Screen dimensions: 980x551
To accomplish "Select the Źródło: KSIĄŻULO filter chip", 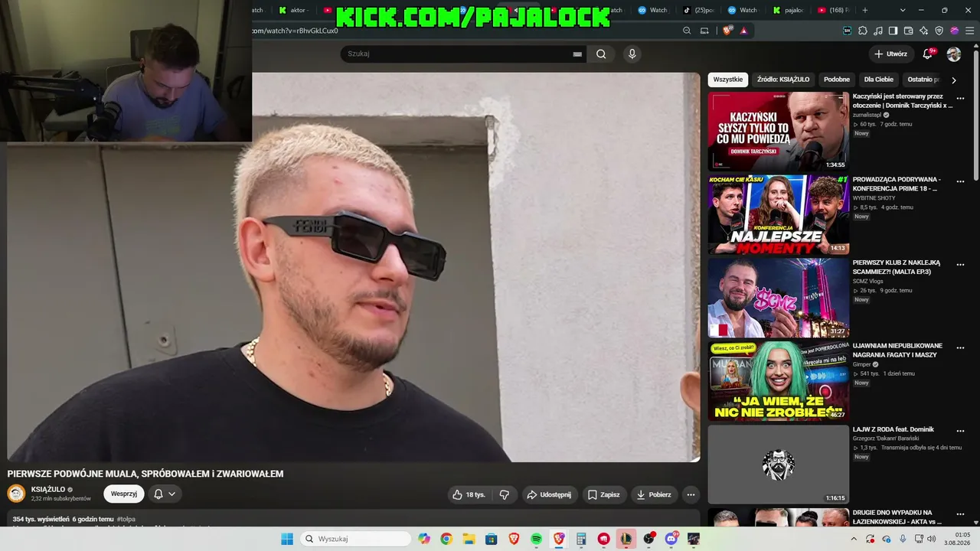I will tap(783, 80).
